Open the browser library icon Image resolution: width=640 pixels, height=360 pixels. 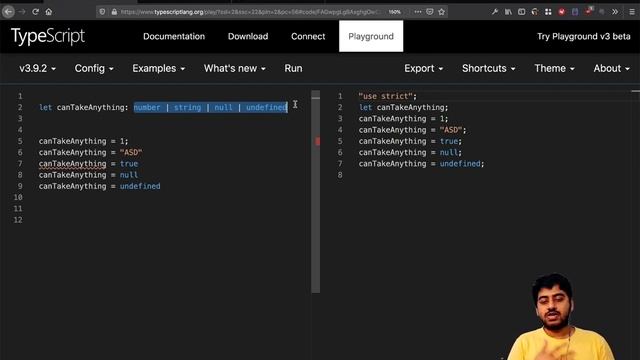point(508,12)
